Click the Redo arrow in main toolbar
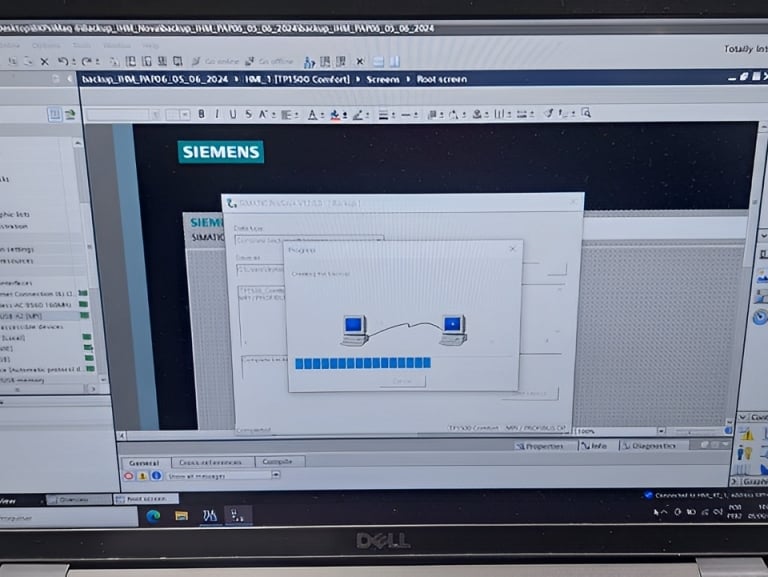This screenshot has height=577, width=768. (87, 61)
